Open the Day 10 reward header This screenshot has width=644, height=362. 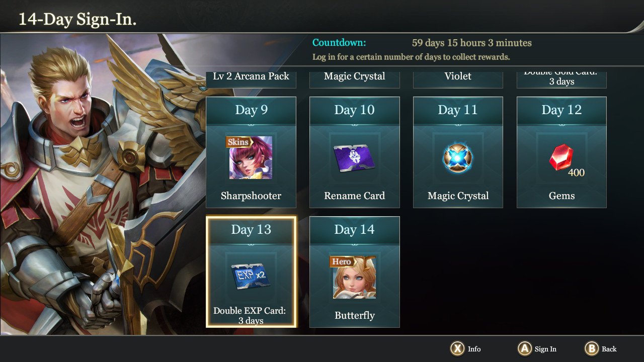[x=355, y=110]
